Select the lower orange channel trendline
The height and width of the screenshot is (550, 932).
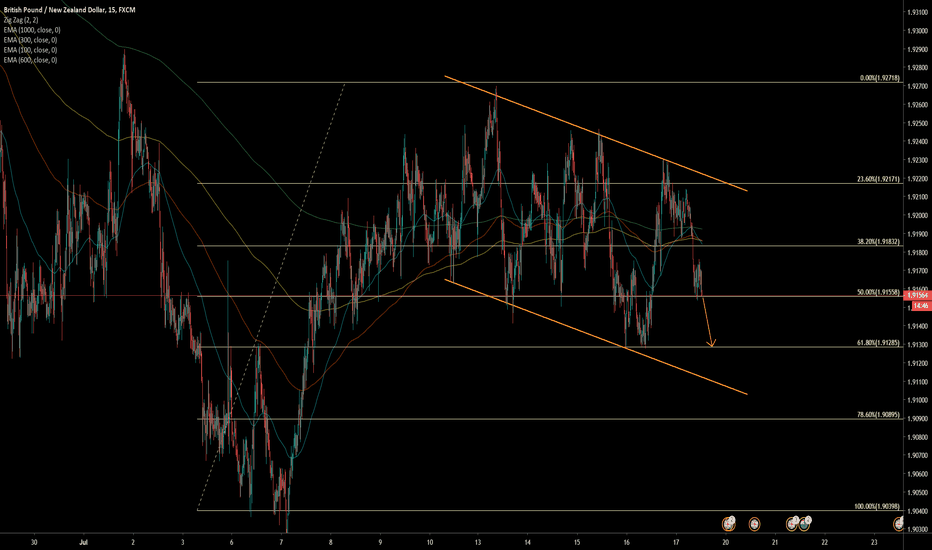596,337
